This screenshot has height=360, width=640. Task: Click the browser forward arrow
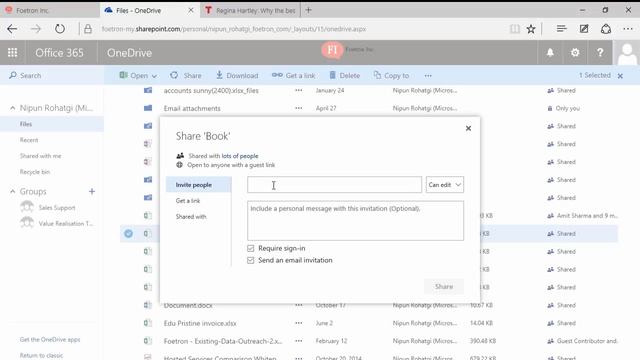[x=36, y=29]
